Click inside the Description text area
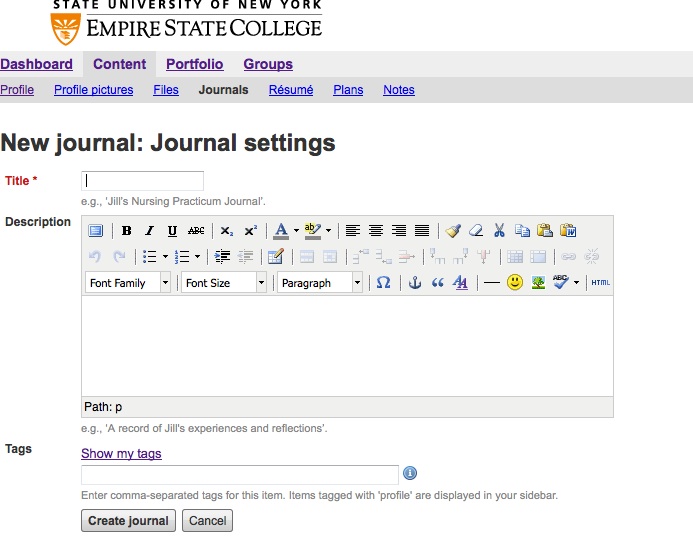The height and width of the screenshot is (543, 693). pos(347,346)
